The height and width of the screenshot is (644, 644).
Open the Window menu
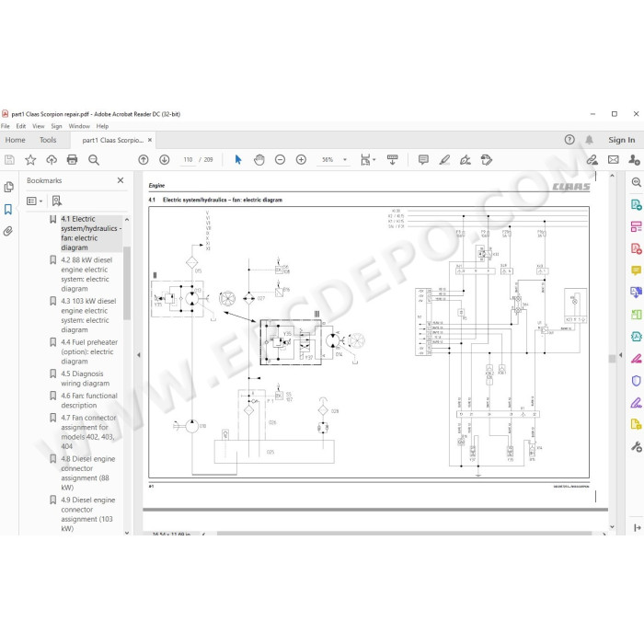(x=79, y=126)
